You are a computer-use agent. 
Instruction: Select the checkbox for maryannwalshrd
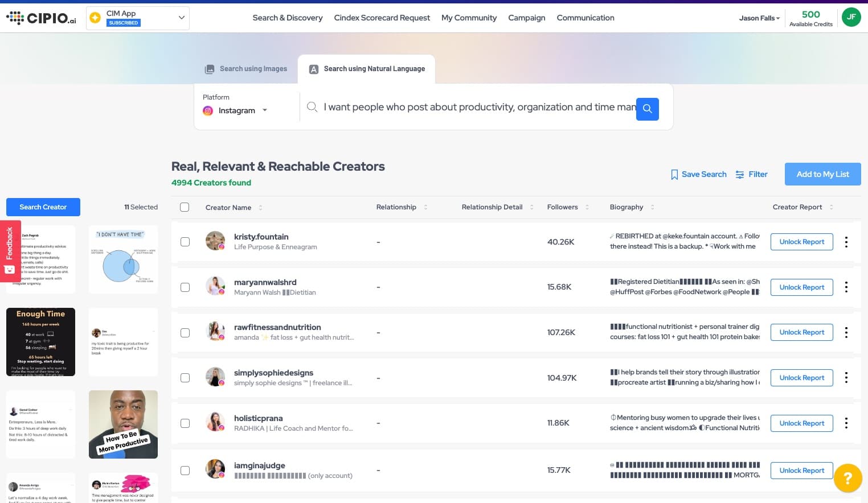click(x=185, y=287)
